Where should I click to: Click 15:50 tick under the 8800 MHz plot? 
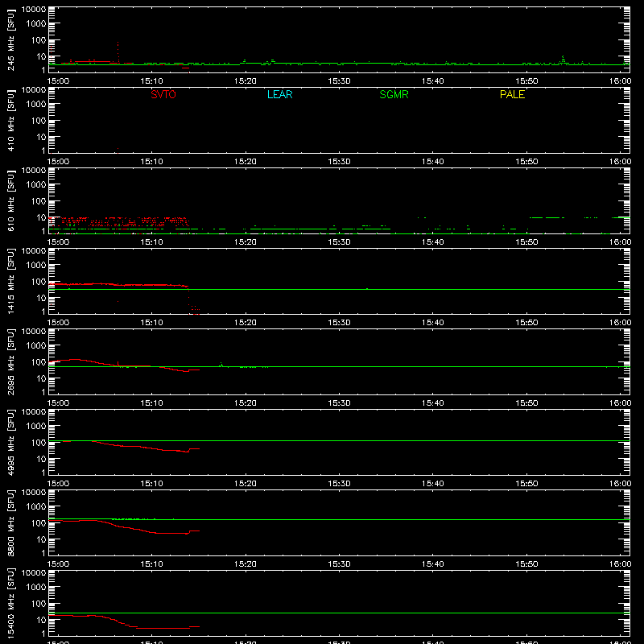click(x=526, y=564)
